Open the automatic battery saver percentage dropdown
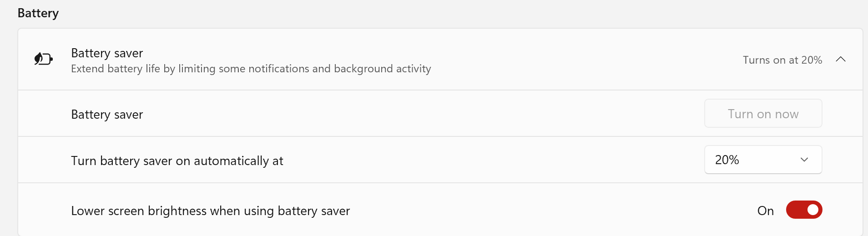The image size is (868, 236). pyautogui.click(x=763, y=160)
